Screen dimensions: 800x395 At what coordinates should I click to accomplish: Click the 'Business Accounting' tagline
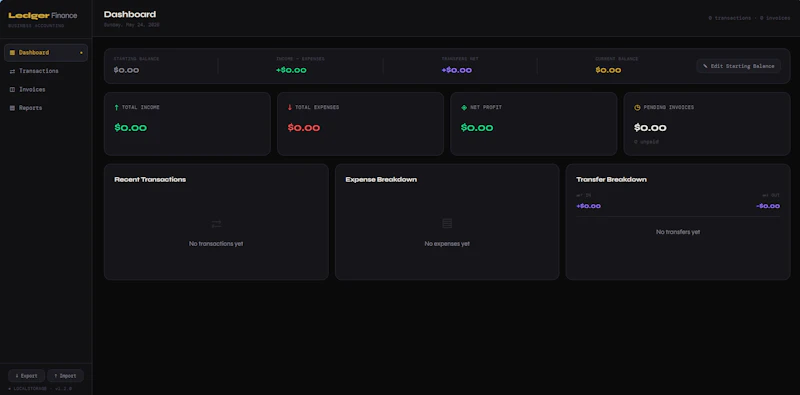[36, 26]
